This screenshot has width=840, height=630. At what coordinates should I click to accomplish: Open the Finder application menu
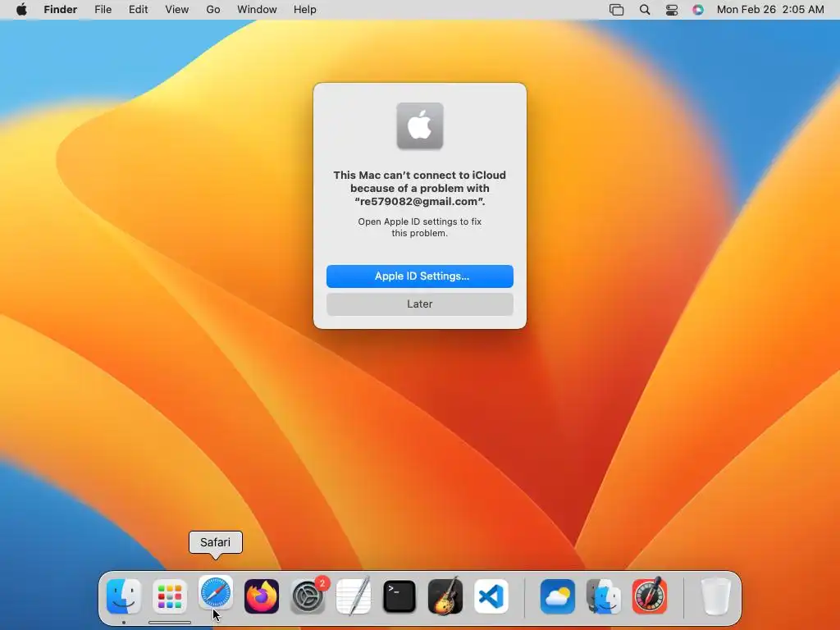coord(61,10)
